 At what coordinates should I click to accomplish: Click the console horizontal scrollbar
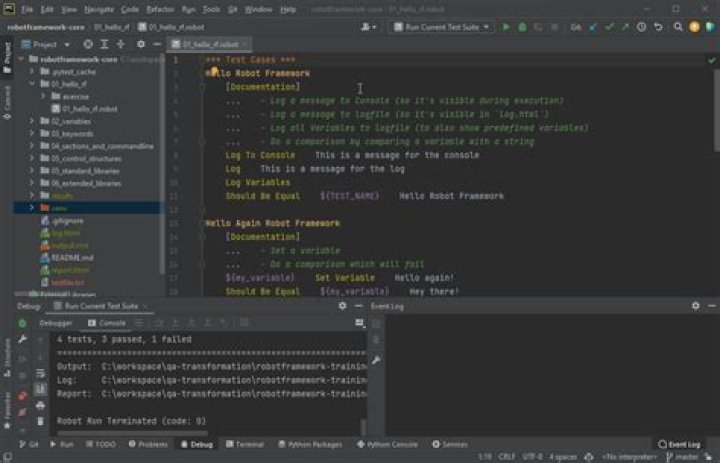click(133, 433)
